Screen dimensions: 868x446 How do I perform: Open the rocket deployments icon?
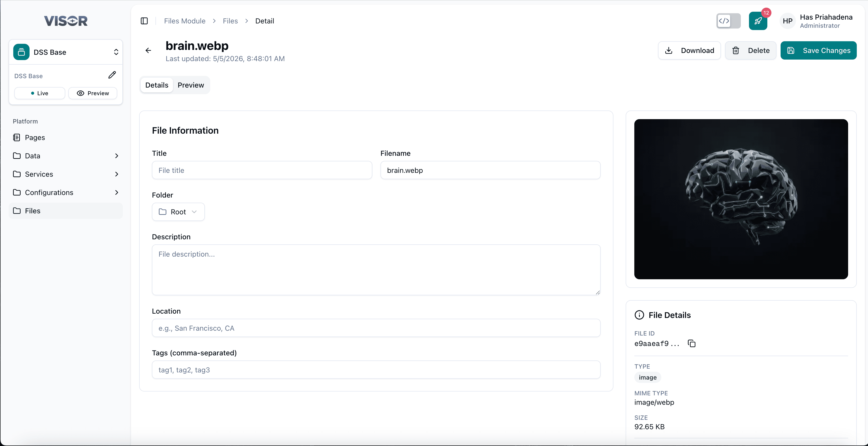(758, 21)
